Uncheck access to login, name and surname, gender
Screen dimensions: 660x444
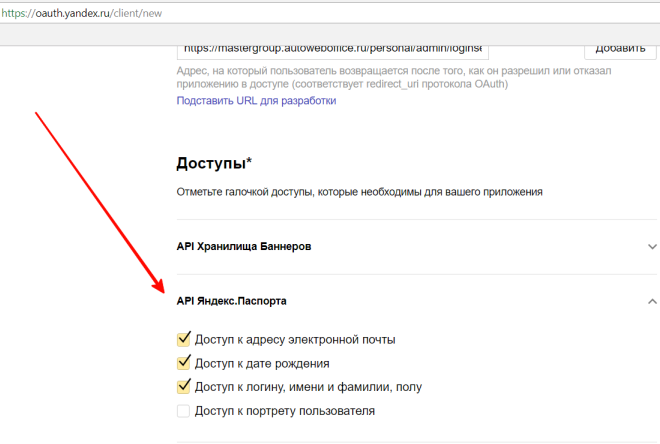click(184, 386)
